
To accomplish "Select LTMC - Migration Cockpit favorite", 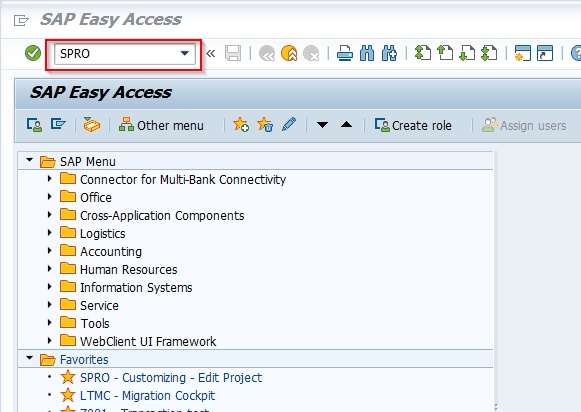I will tap(147, 396).
